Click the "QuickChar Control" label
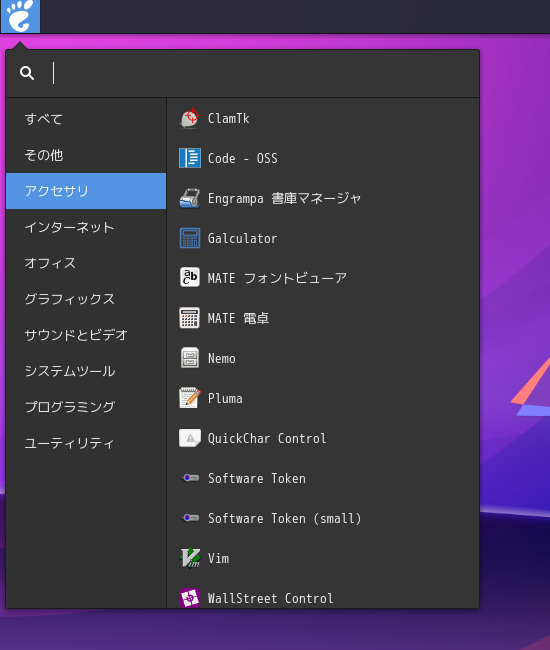 pyautogui.click(x=267, y=439)
